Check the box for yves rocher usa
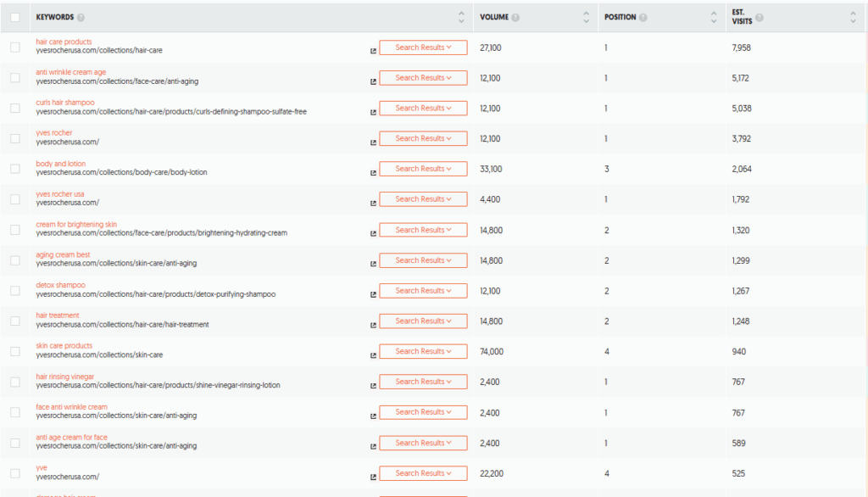This screenshot has height=497, width=868. pos(15,199)
